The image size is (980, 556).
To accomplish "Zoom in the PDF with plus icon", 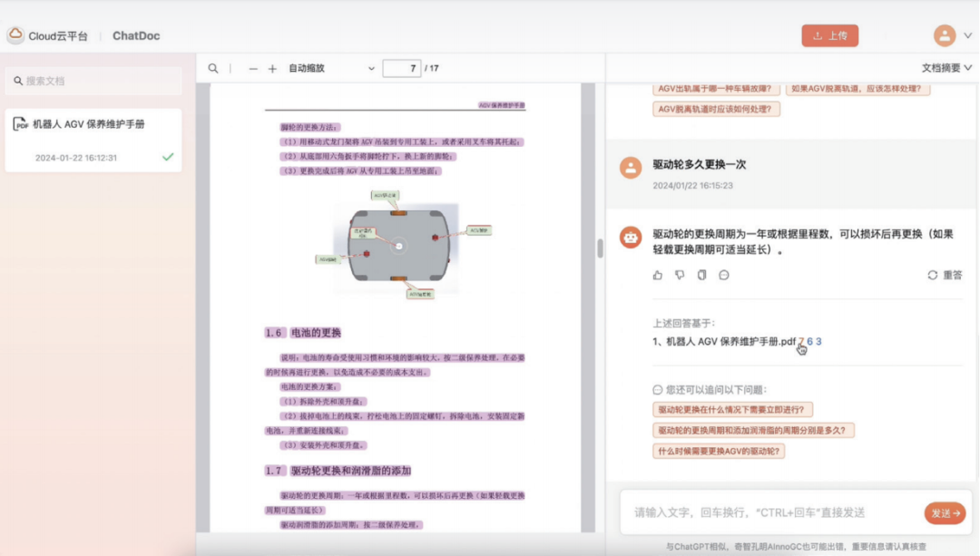I will pos(272,69).
